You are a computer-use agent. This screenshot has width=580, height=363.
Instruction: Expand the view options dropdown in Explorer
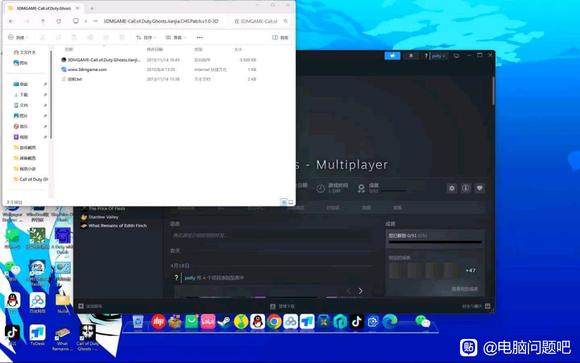tap(176, 37)
